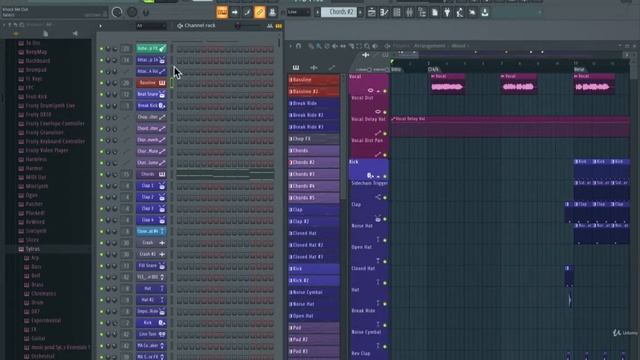Select Noise Cymbal pattern in picker list
Image resolution: width=640 pixels, height=360 pixels.
click(313, 292)
